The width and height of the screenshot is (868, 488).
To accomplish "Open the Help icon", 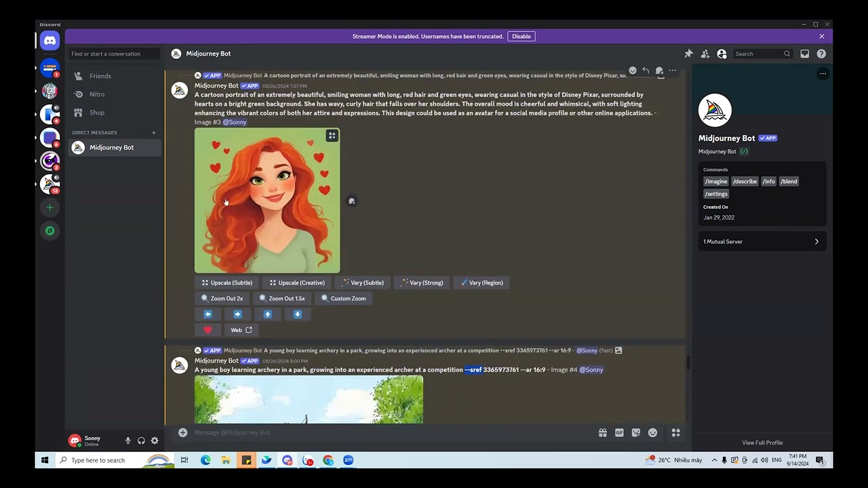I will 821,54.
